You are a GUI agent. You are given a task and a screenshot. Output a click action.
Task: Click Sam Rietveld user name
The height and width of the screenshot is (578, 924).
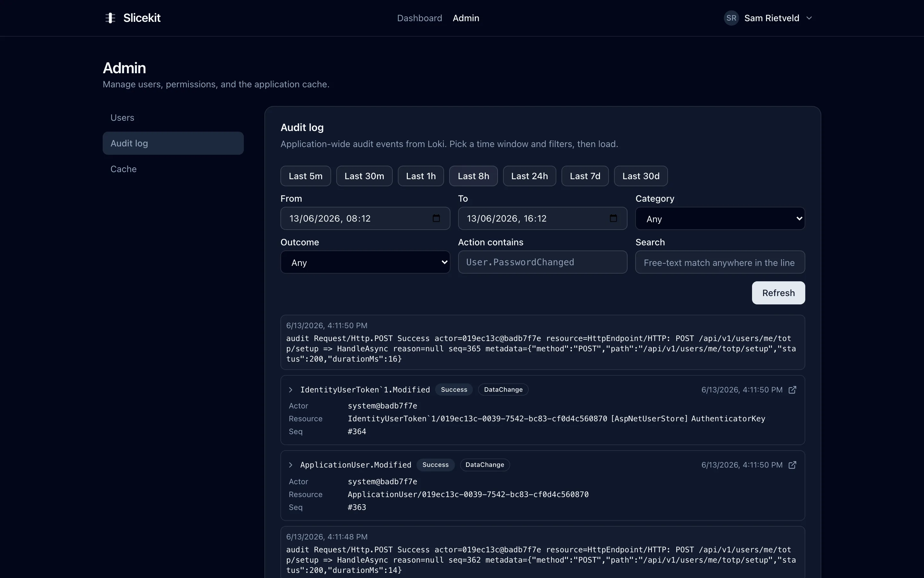click(x=772, y=18)
